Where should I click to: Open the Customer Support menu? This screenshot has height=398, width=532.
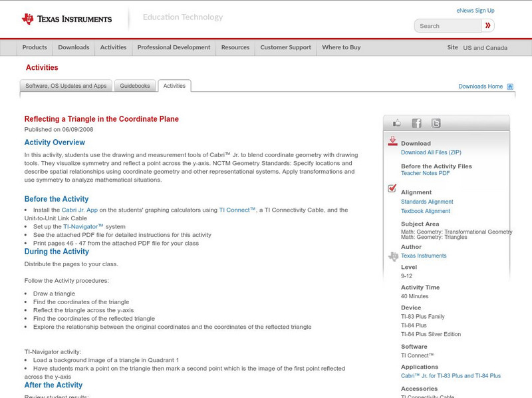tap(286, 47)
